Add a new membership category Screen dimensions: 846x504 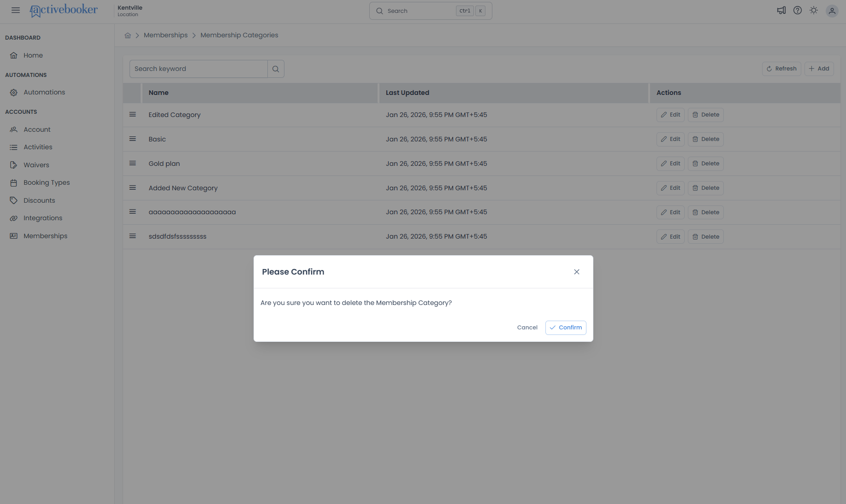(x=819, y=69)
